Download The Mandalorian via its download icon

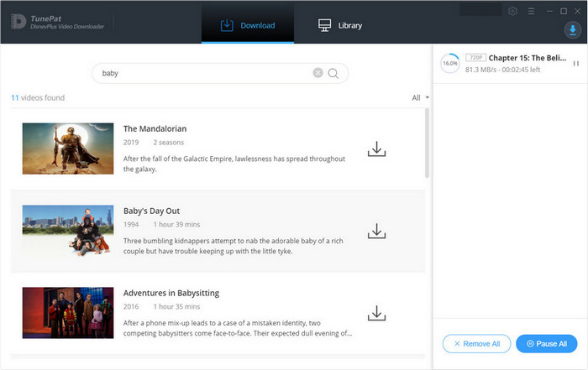[x=376, y=149]
